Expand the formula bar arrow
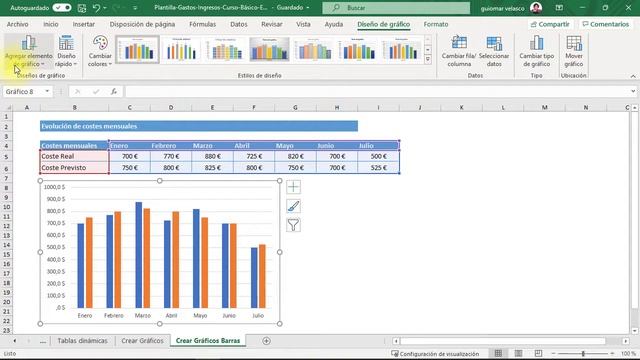 [x=633, y=91]
